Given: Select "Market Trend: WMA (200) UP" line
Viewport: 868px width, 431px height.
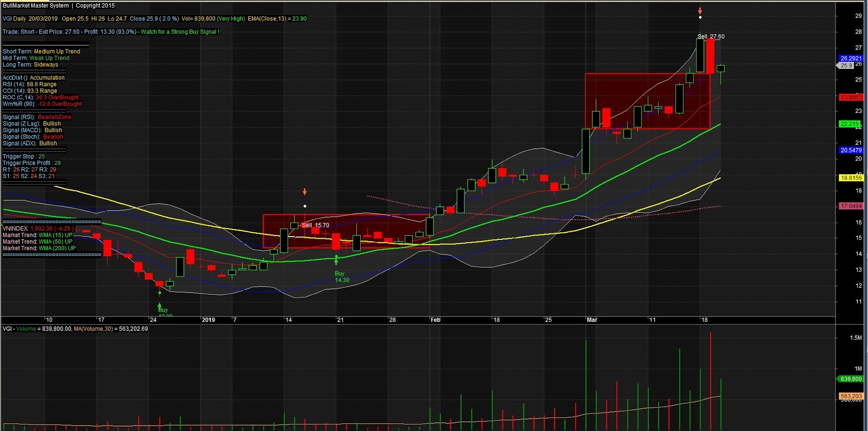Looking at the screenshot, I should [39, 248].
